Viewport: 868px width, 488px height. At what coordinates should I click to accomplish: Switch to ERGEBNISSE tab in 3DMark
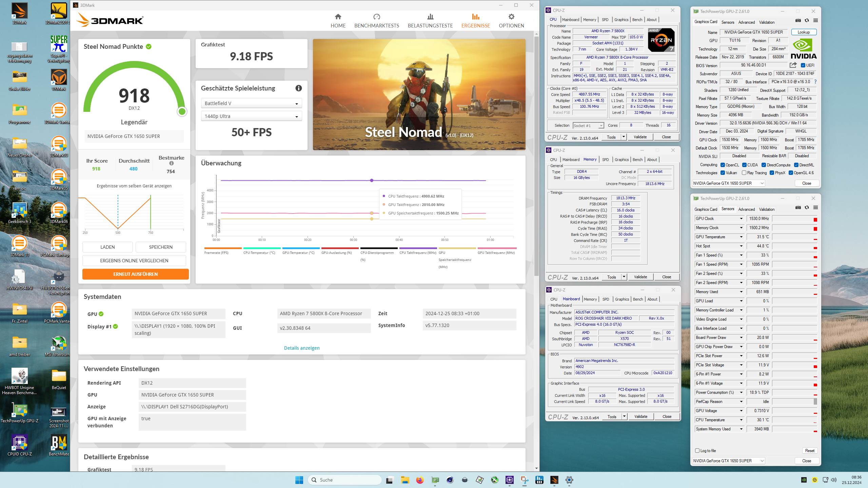pyautogui.click(x=475, y=21)
